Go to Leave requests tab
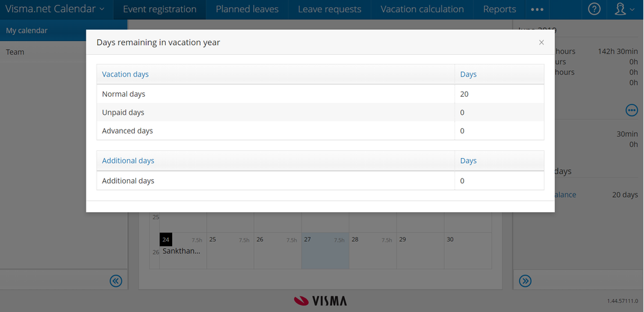This screenshot has height=312, width=644. (x=329, y=9)
